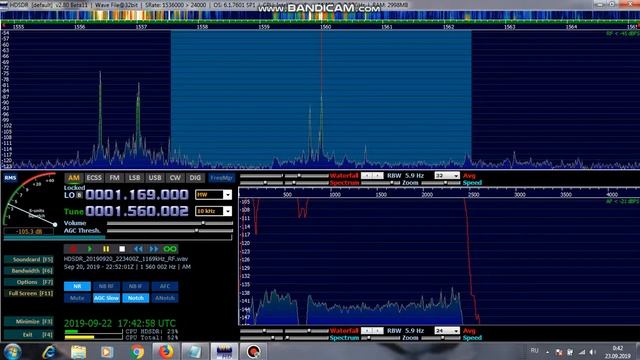Screen dimensions: 640x360
Task: Toggle the NR noise reduction button
Action: pyautogui.click(x=77, y=287)
